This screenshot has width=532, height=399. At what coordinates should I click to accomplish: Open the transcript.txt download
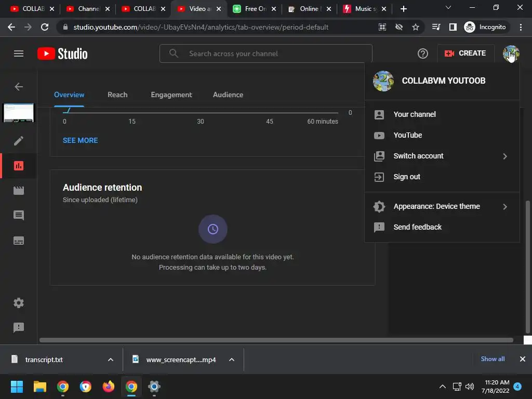pos(44,360)
